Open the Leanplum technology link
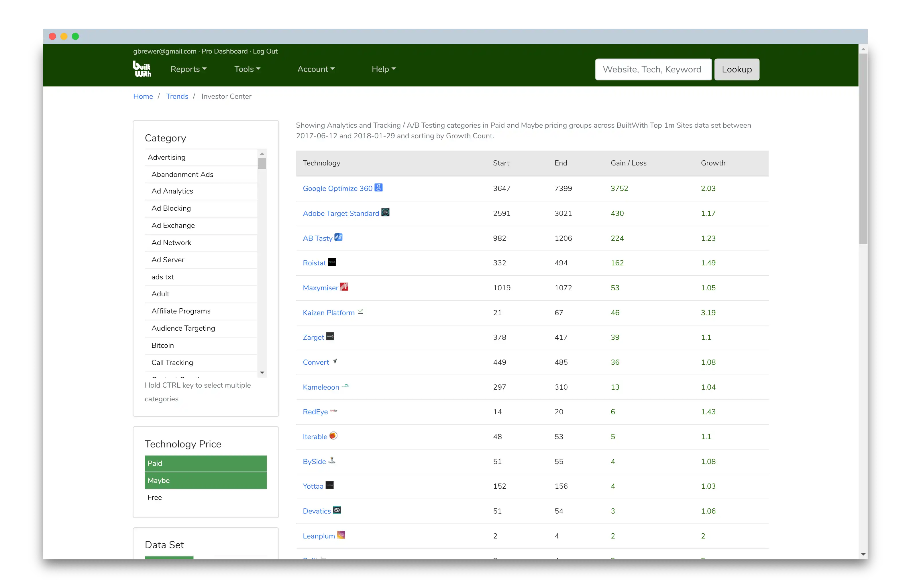Image resolution: width=911 pixels, height=588 pixels. 319,536
